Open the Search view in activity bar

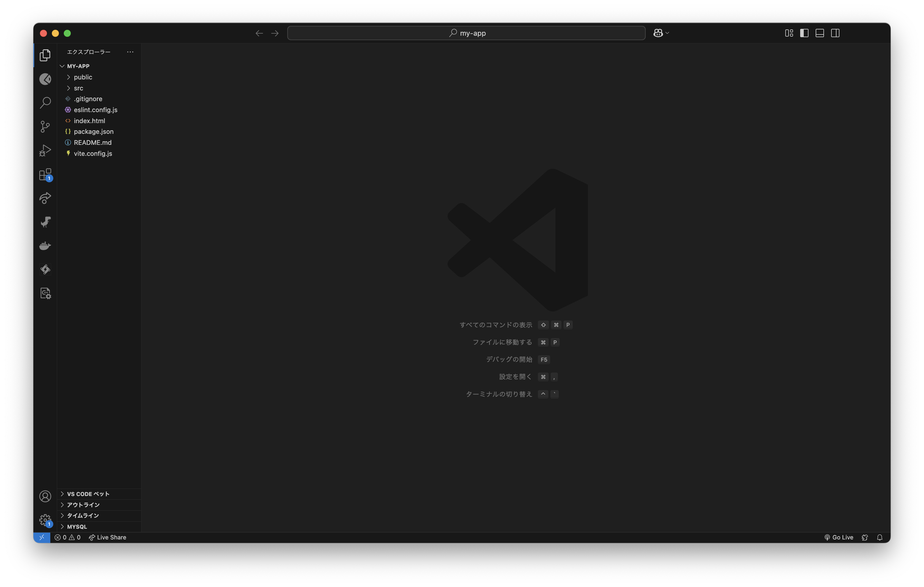coord(45,103)
